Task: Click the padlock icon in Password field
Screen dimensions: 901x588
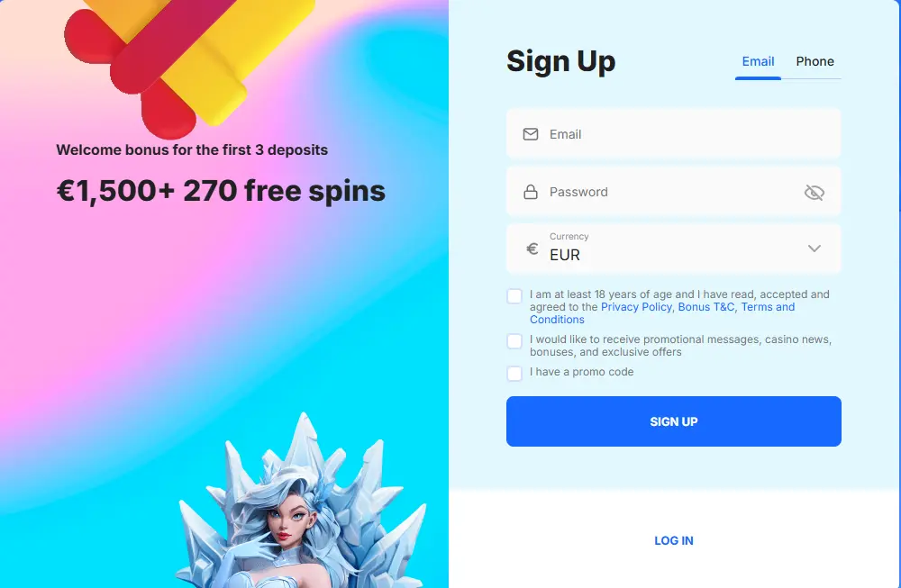Action: [531, 192]
